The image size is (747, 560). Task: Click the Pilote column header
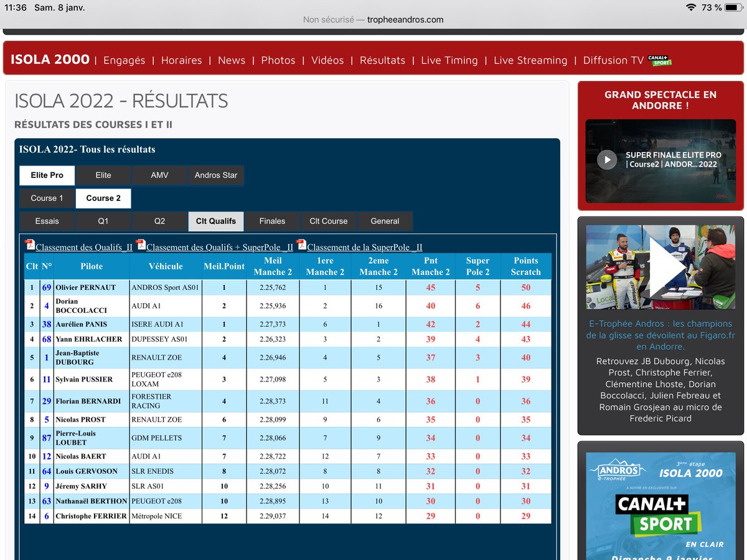click(x=92, y=266)
